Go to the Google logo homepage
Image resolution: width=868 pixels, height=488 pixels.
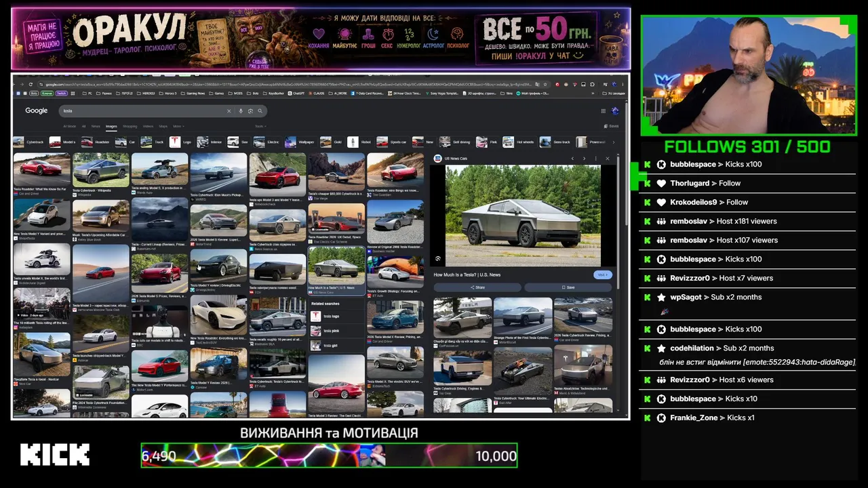pyautogui.click(x=37, y=110)
